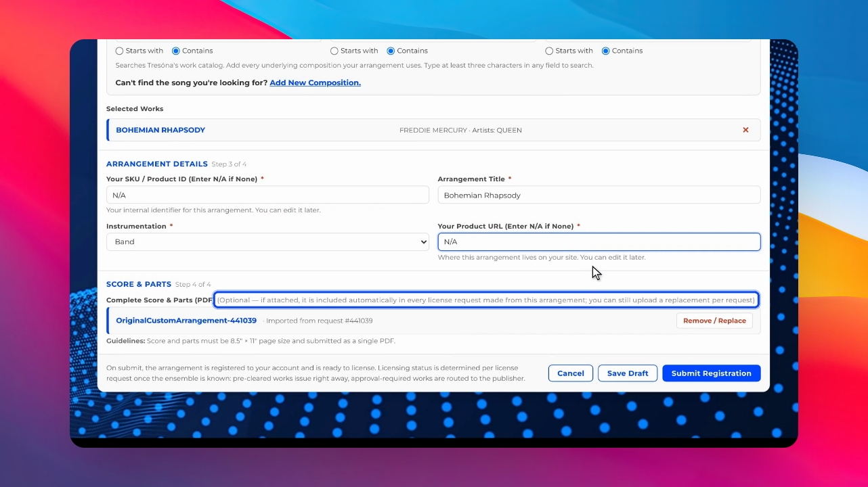Image resolution: width=868 pixels, height=487 pixels.
Task: Submit the arrangement registration
Action: (711, 373)
